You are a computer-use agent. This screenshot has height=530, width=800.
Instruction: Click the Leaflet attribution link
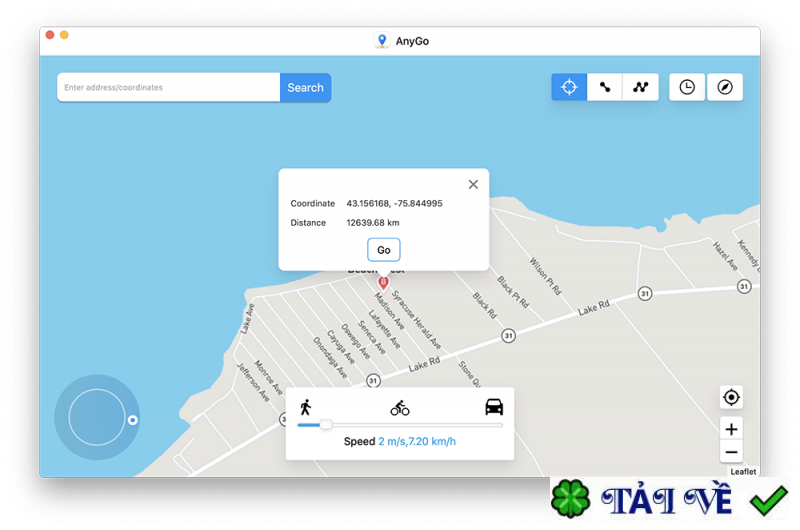click(x=743, y=472)
